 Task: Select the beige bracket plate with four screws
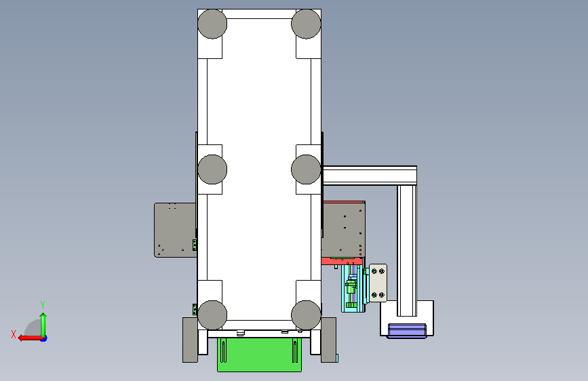378,283
